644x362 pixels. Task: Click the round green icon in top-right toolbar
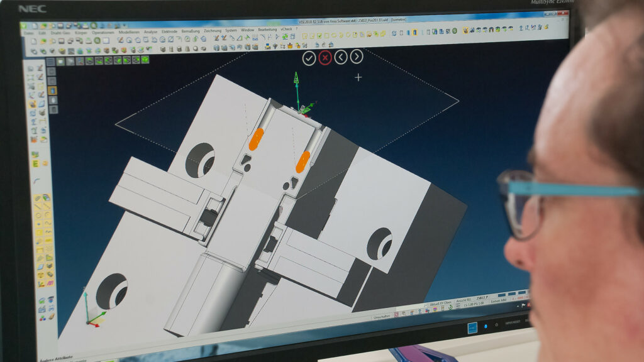point(455,31)
